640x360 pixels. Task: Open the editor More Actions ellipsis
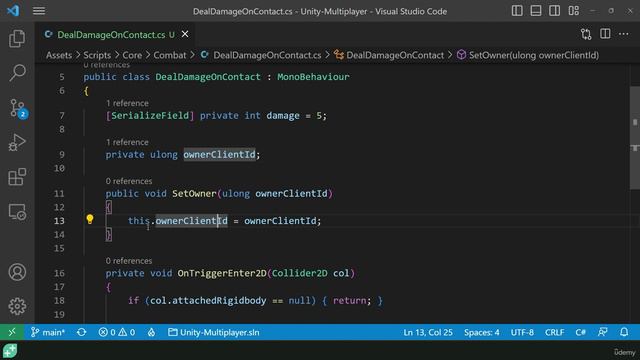point(624,34)
